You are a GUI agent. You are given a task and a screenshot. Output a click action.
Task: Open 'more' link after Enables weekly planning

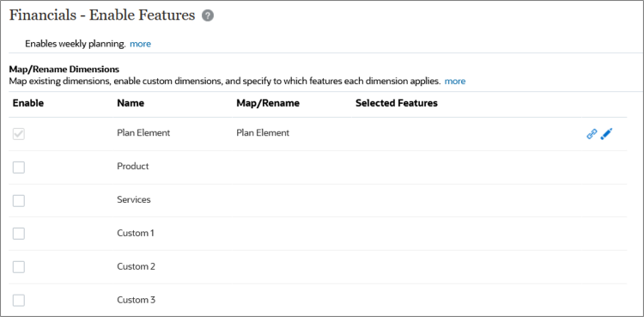tap(141, 44)
